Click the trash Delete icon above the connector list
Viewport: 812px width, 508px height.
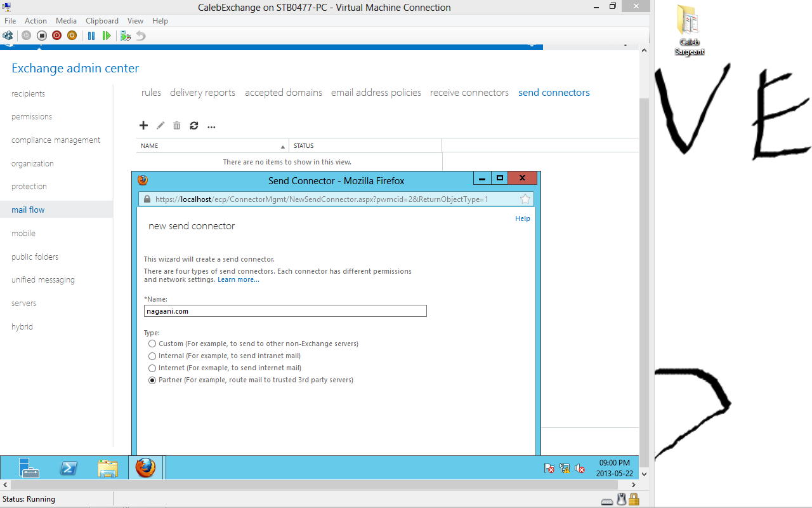[x=177, y=126]
